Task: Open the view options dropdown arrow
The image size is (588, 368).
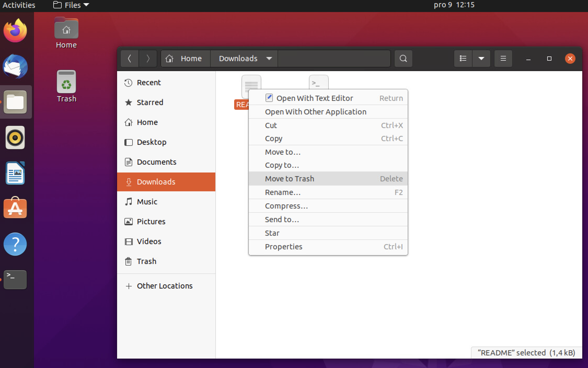Action: pyautogui.click(x=481, y=59)
